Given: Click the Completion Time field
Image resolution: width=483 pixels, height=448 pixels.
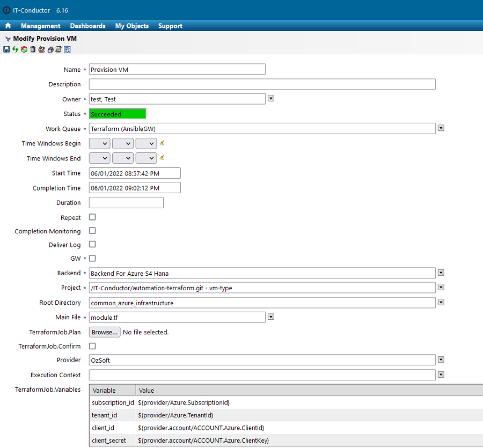Looking at the screenshot, I should point(135,188).
